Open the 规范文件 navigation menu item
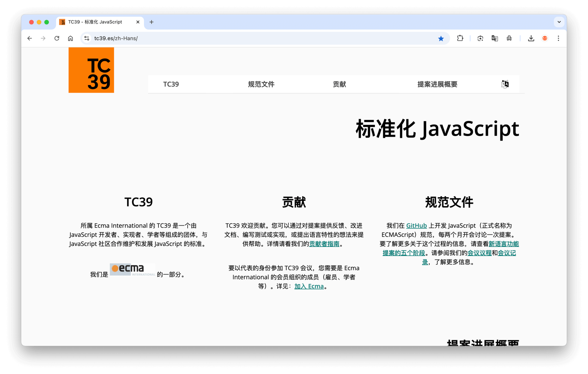 coord(261,84)
